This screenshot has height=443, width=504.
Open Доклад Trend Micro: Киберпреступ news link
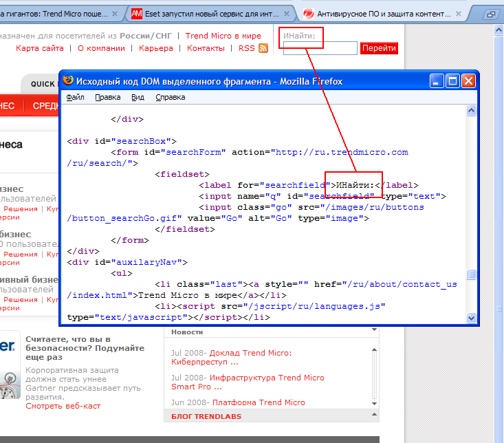coord(231,357)
